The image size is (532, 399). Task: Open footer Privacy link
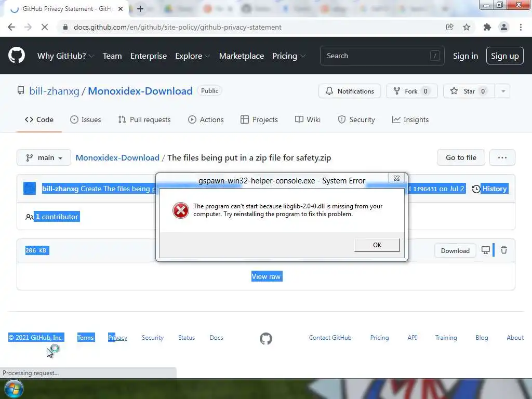click(117, 338)
